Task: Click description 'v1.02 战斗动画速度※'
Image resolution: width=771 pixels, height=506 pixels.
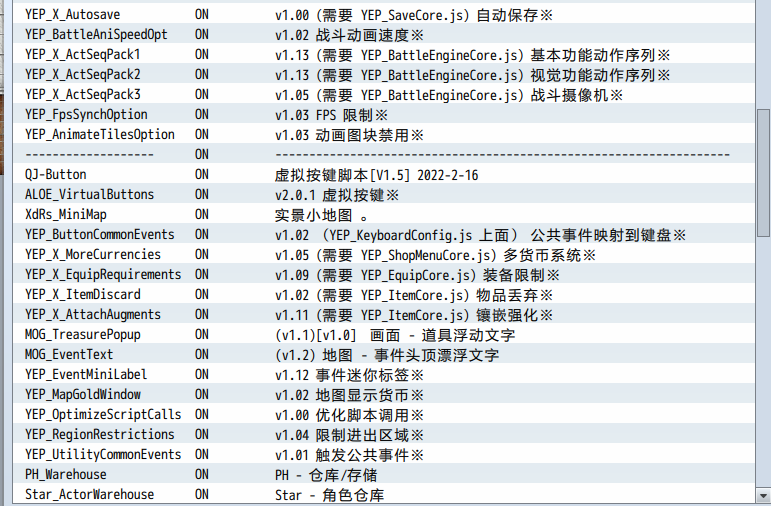Action: point(349,35)
